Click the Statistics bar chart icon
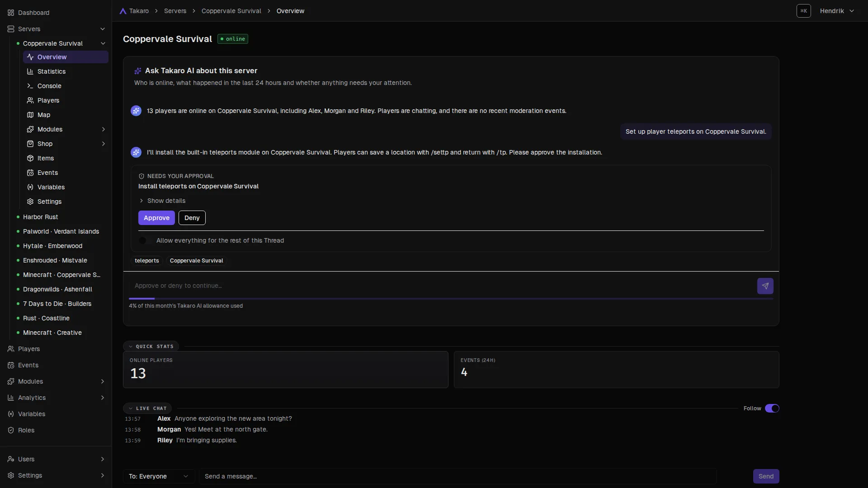This screenshot has height=488, width=868. pos(30,71)
